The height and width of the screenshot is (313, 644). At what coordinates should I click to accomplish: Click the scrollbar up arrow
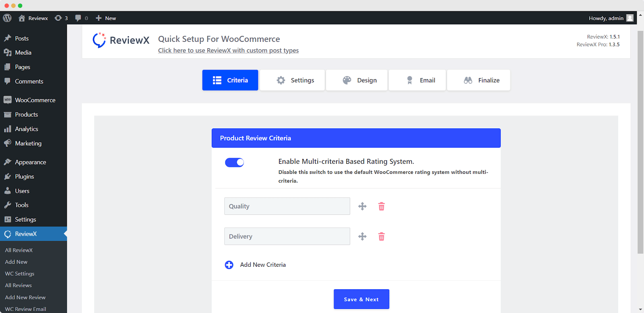click(640, 15)
